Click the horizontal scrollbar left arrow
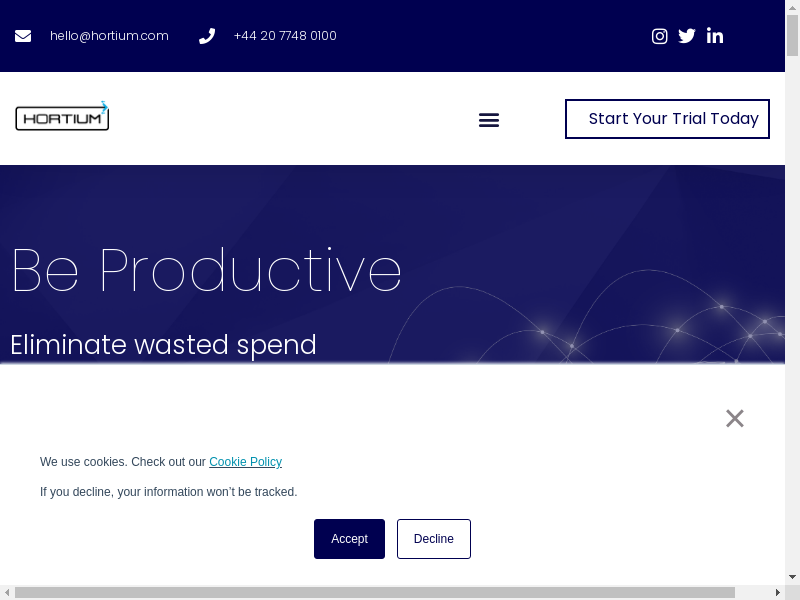800x600 pixels. pyautogui.click(x=7, y=592)
